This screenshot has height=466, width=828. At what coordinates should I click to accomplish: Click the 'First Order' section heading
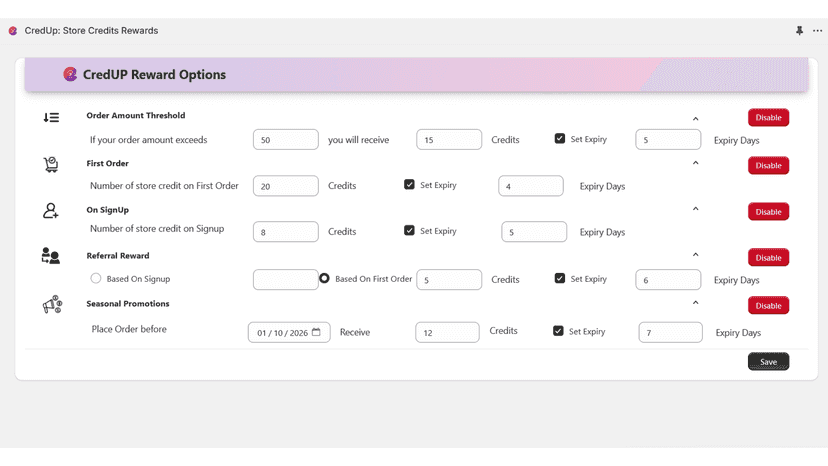coord(108,163)
